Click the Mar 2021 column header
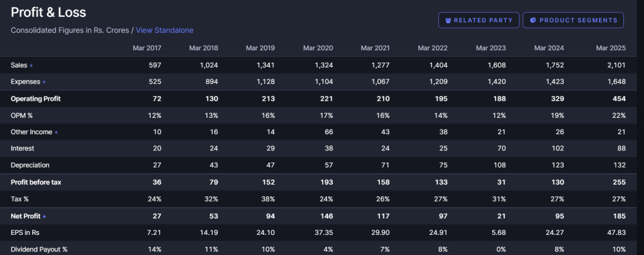The width and height of the screenshot is (644, 255). click(x=375, y=48)
